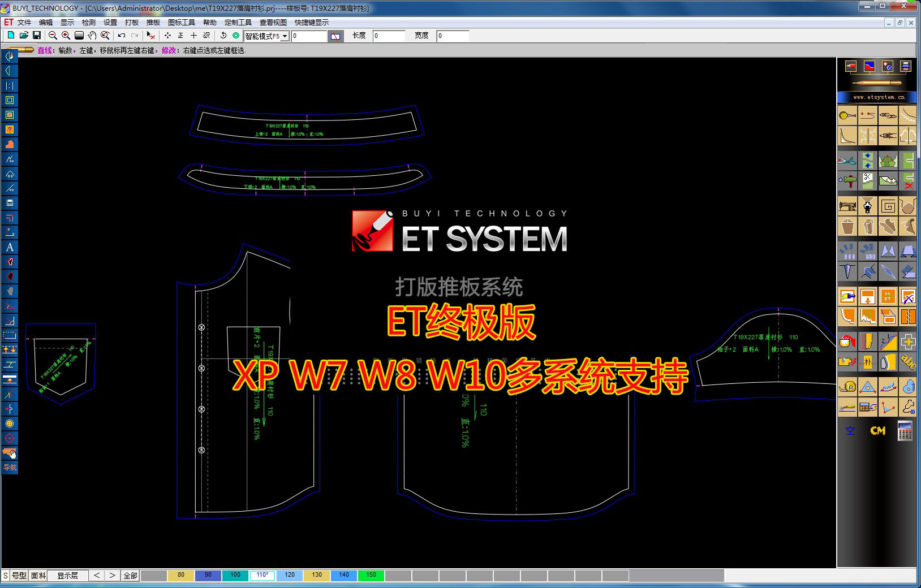The width and height of the screenshot is (921, 588).
Task: Select the size 130 swatch
Action: point(317,576)
